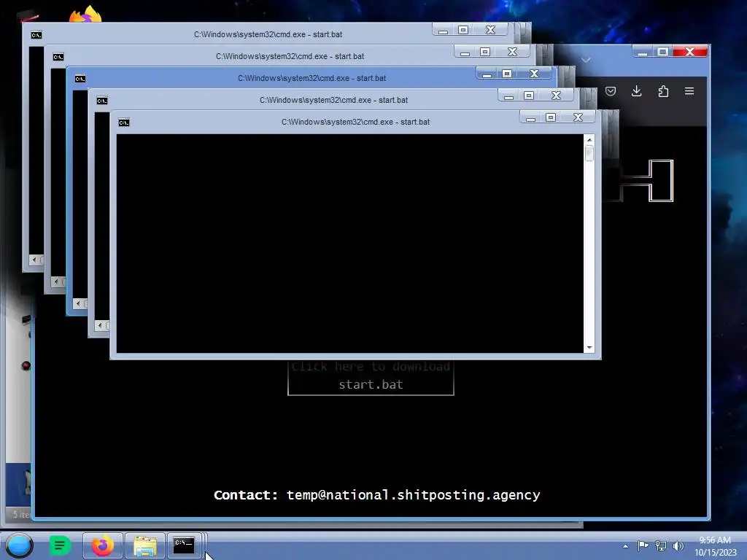Minimize the Firefox window
The image size is (747, 560).
642,52
